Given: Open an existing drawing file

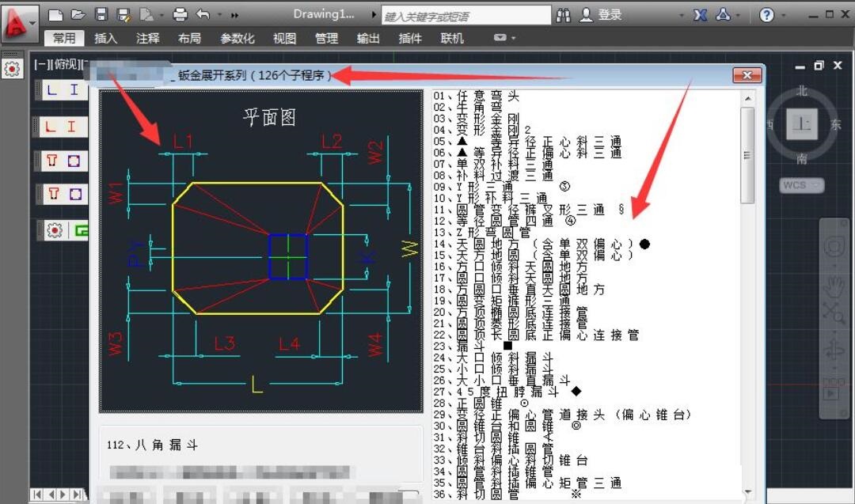Looking at the screenshot, I should point(78,13).
